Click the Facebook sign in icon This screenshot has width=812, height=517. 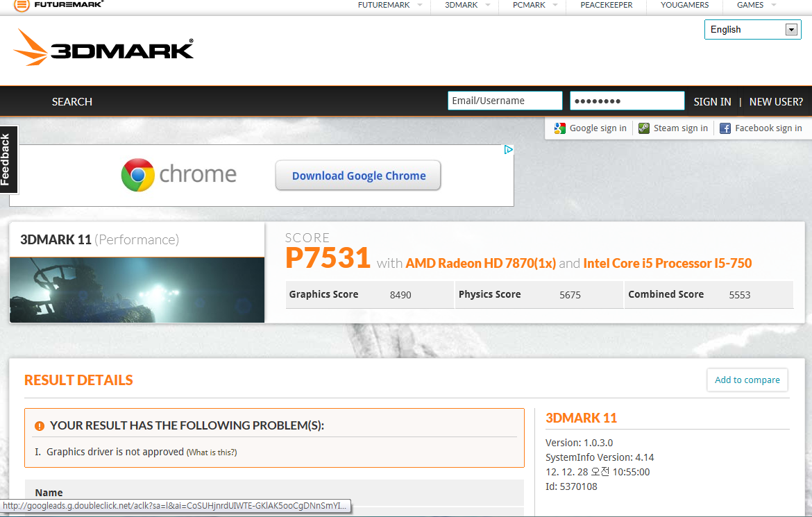click(x=725, y=128)
